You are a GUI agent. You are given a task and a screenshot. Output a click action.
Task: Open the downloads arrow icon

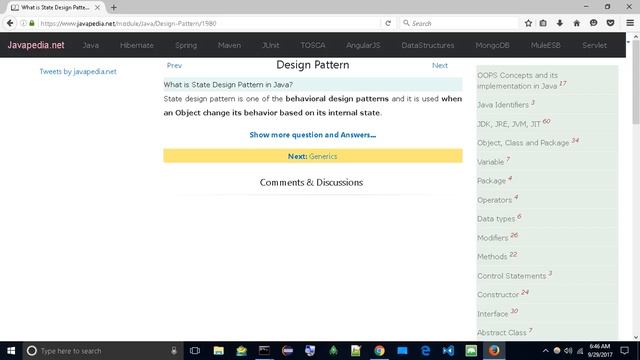coord(560,23)
